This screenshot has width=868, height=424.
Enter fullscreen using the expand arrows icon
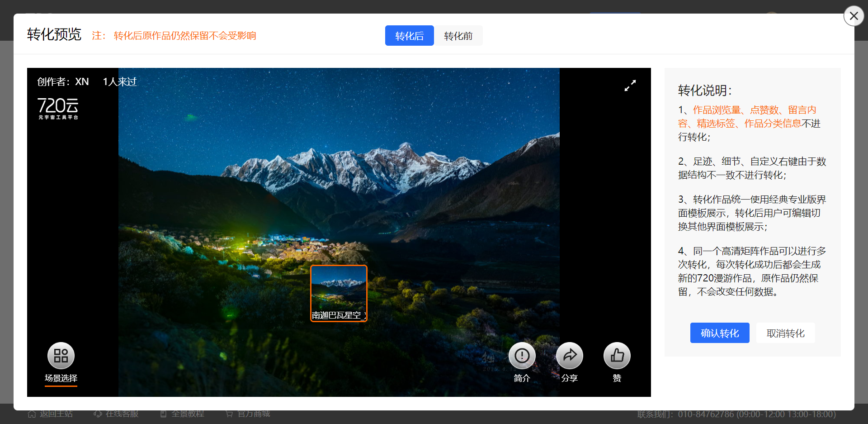pyautogui.click(x=630, y=86)
